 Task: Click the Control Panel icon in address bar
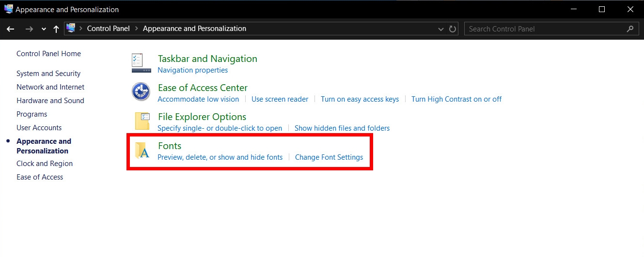pos(71,29)
